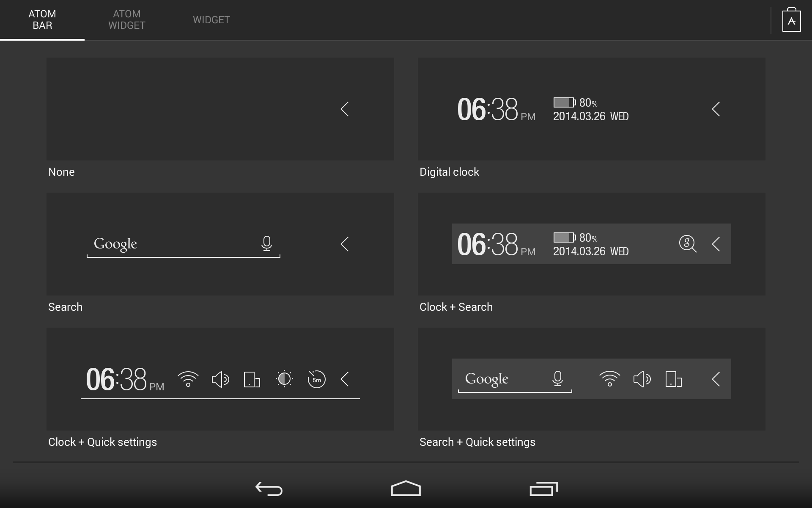Open the WIDGET tab
The image size is (812, 508).
(x=211, y=20)
